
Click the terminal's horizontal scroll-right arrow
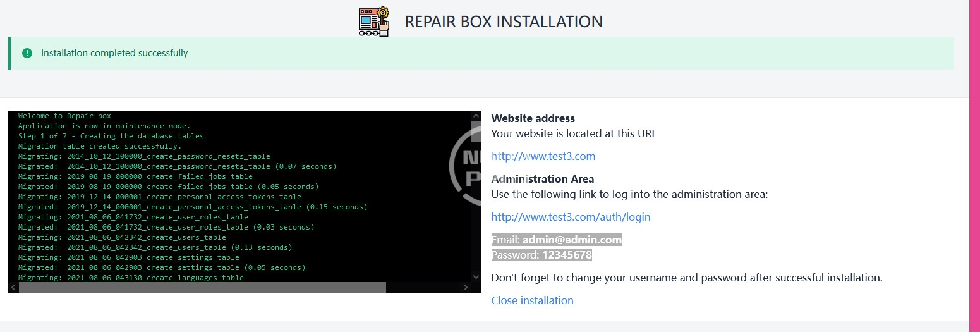click(466, 287)
